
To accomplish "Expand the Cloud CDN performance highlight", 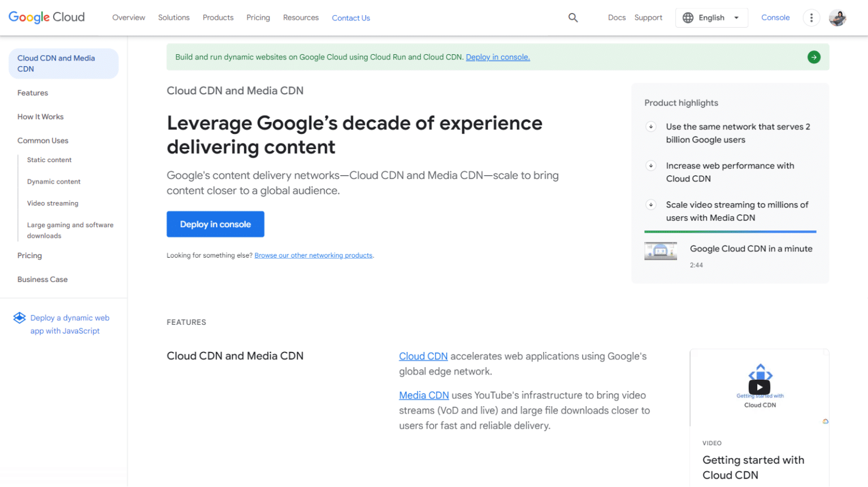I will 650,166.
